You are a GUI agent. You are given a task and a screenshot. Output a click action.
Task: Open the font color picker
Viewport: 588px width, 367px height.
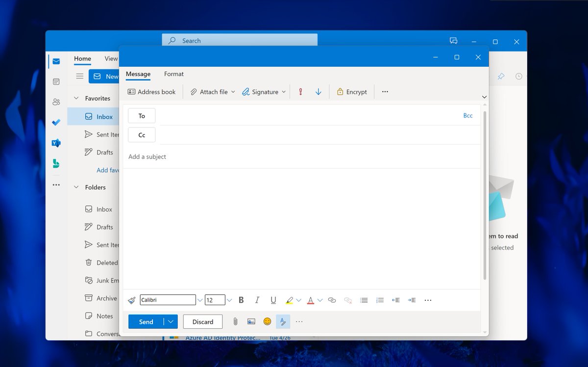tap(320, 300)
